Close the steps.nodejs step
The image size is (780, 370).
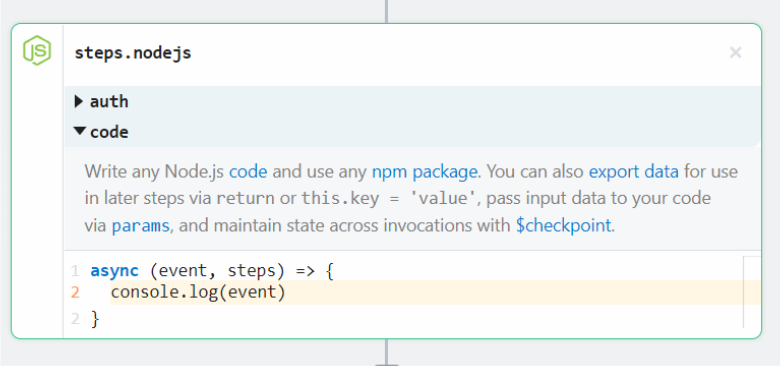pyautogui.click(x=735, y=53)
